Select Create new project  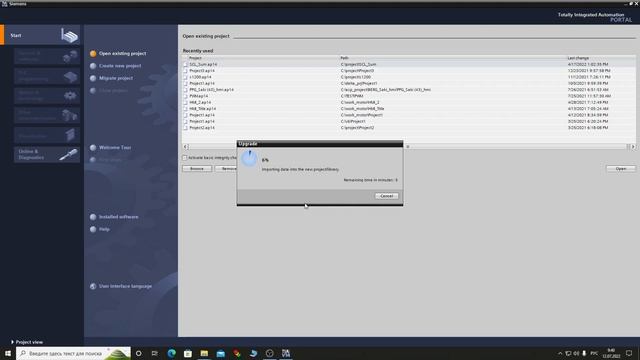coord(120,66)
